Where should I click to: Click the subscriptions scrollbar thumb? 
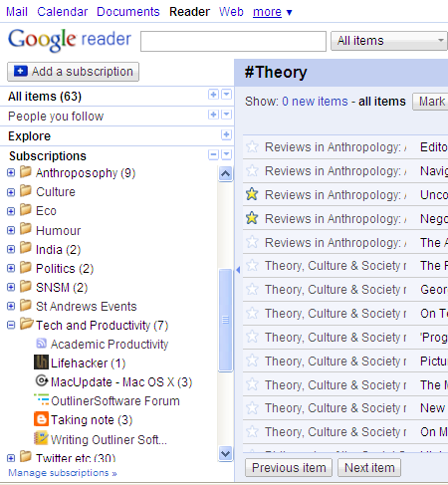pyautogui.click(x=226, y=321)
